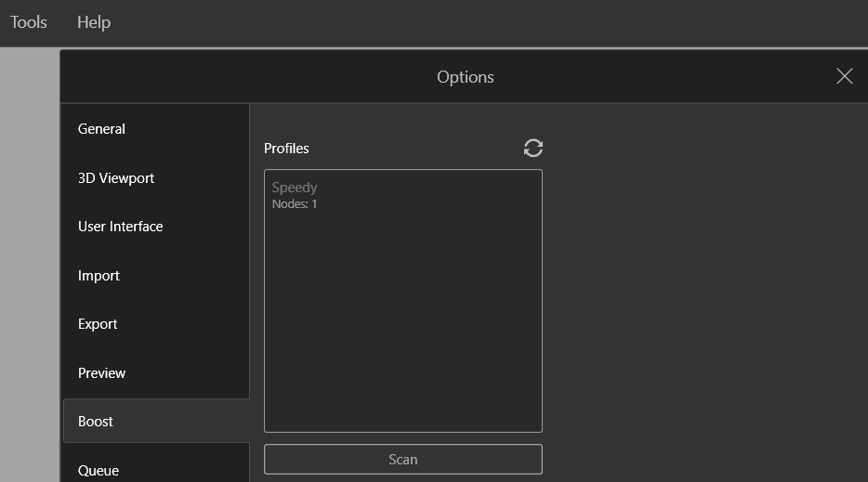
Task: Select the User Interface tab
Action: pyautogui.click(x=121, y=227)
